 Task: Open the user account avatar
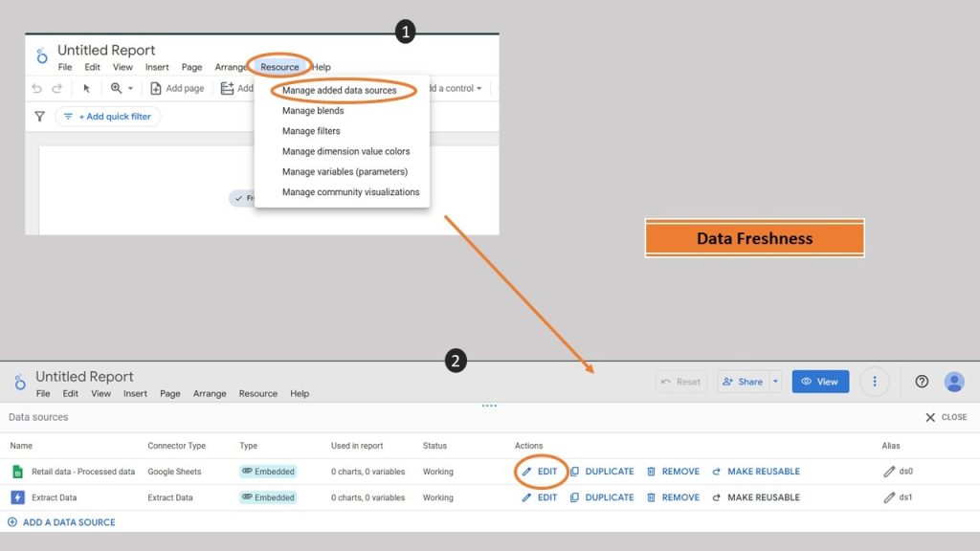coord(954,382)
